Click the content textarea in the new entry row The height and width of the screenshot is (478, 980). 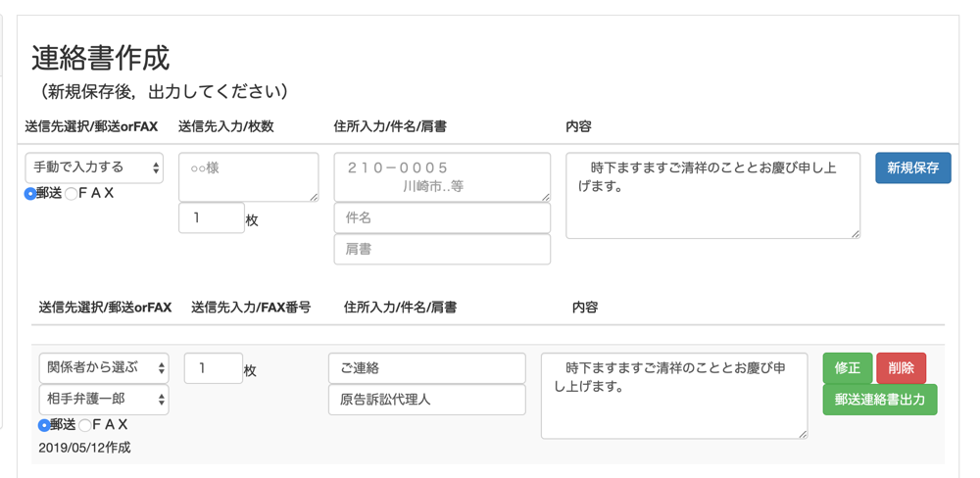click(712, 195)
